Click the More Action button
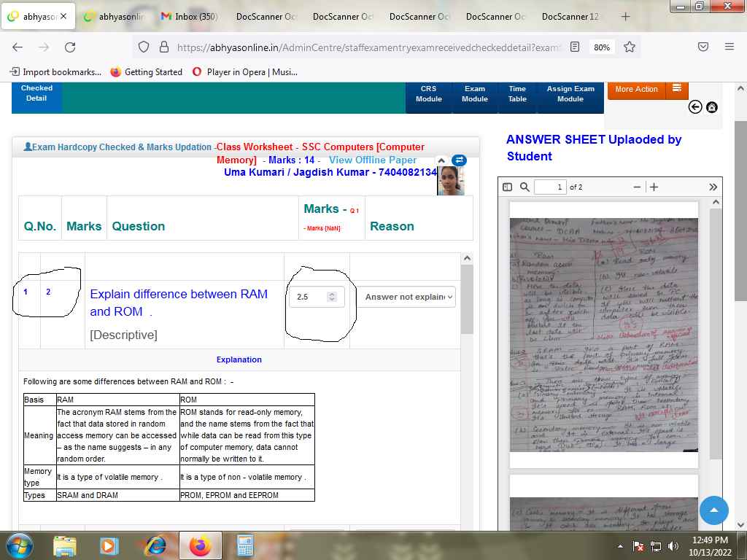The image size is (747, 560). [x=636, y=89]
